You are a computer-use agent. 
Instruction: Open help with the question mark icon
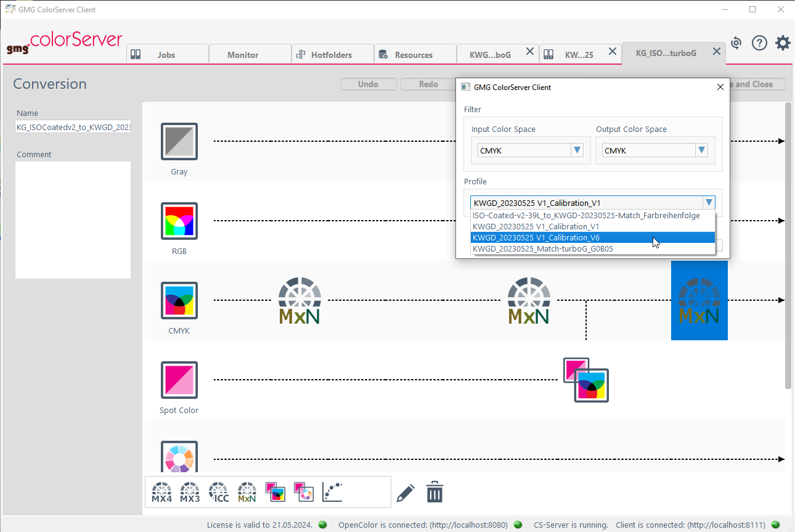click(x=759, y=43)
